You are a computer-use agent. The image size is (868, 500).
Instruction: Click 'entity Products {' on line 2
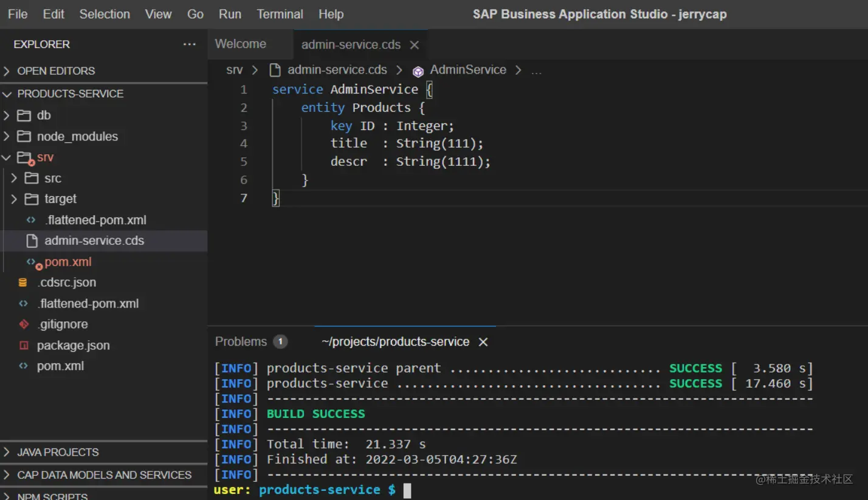click(x=363, y=108)
